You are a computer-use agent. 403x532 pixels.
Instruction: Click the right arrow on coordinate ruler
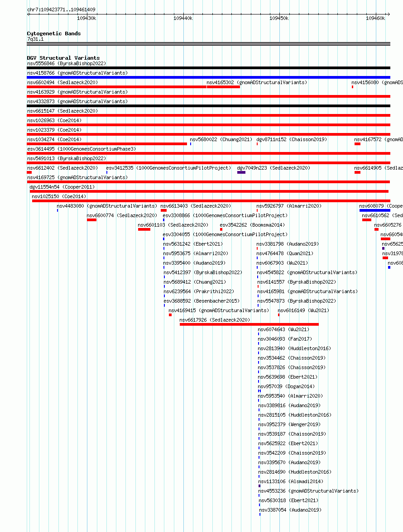click(389, 14)
